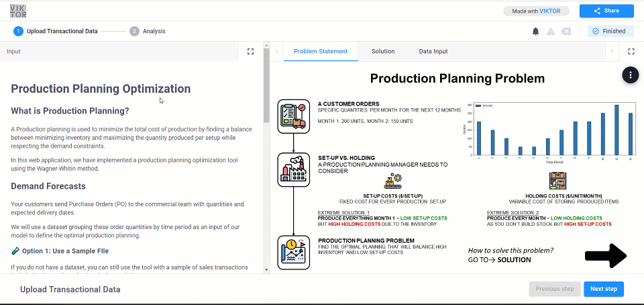This screenshot has height=305, width=644.
Task: Select the Problem Statement tab
Action: point(321,51)
